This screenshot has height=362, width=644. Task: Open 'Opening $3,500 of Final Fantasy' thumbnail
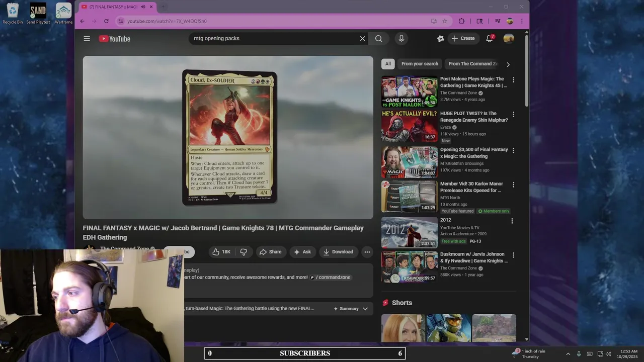[410, 162]
